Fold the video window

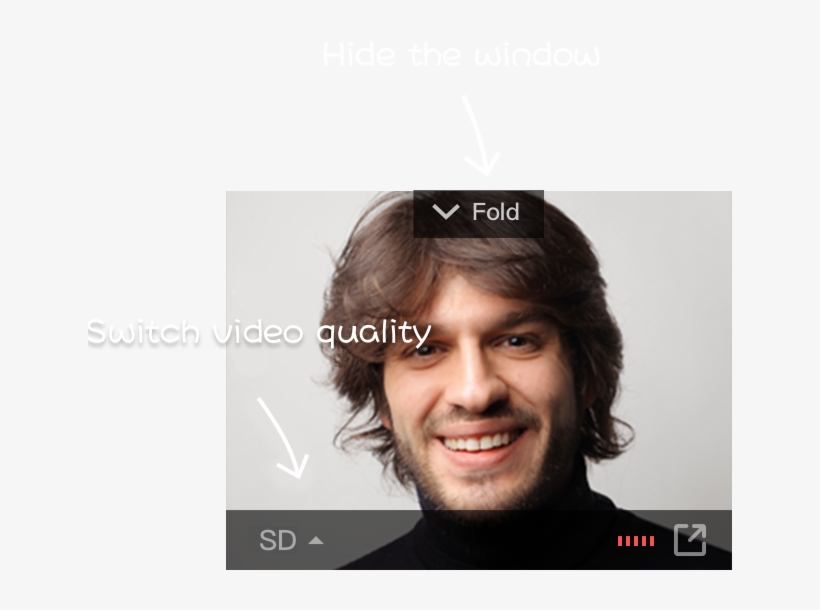[x=479, y=213]
